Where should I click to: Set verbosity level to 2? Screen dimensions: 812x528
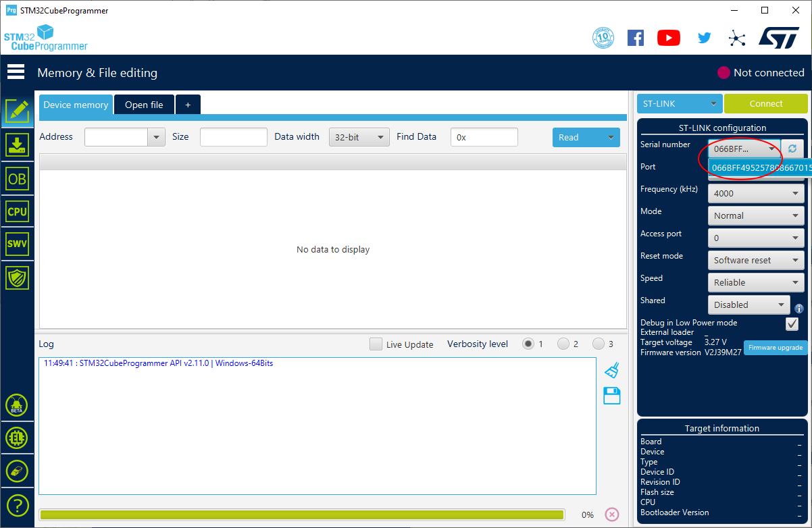[563, 344]
